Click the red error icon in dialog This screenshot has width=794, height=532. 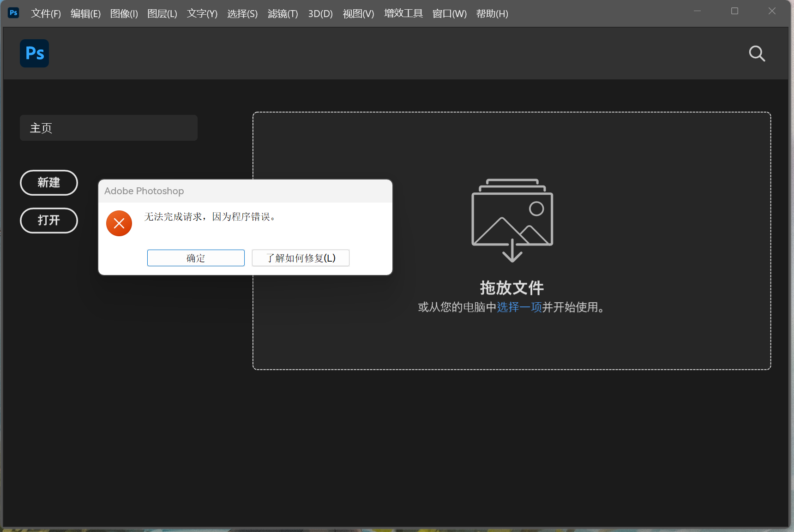click(119, 223)
